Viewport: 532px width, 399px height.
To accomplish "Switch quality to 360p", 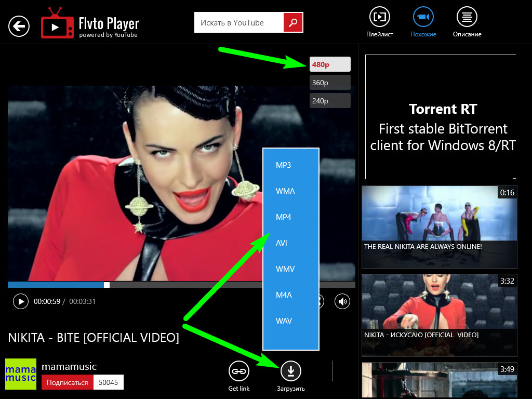I will (330, 83).
